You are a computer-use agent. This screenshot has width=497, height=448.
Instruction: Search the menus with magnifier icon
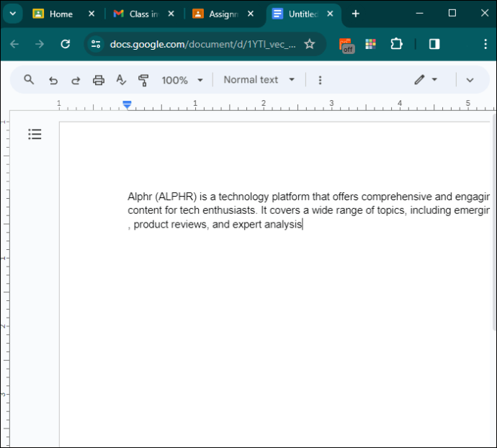tap(29, 79)
